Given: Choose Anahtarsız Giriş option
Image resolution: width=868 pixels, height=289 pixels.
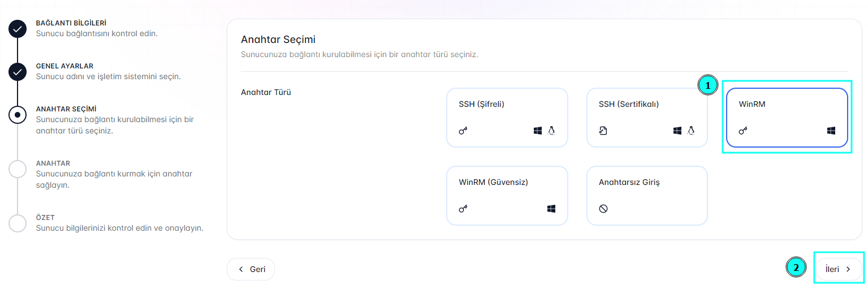Looking at the screenshot, I should [x=647, y=196].
